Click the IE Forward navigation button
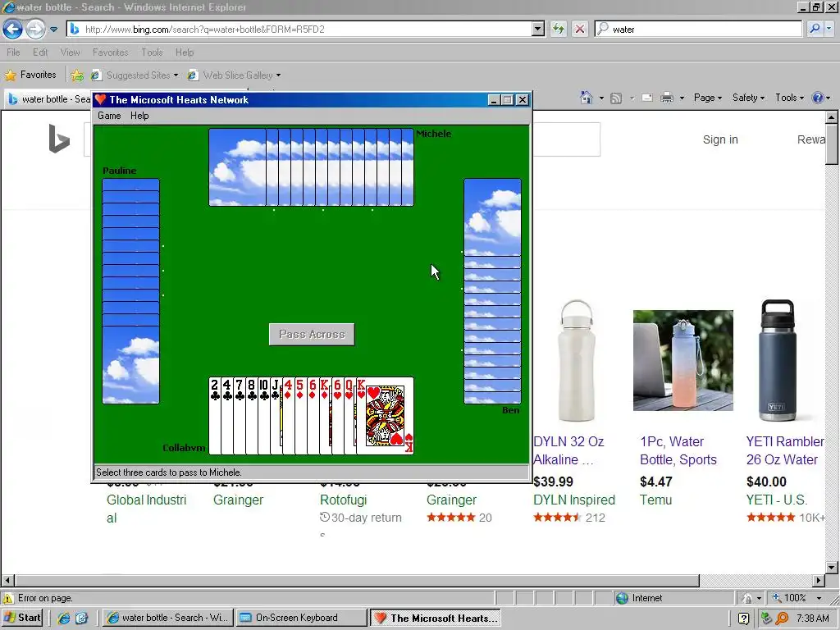Screen dimensions: 840x630 [x=35, y=29]
